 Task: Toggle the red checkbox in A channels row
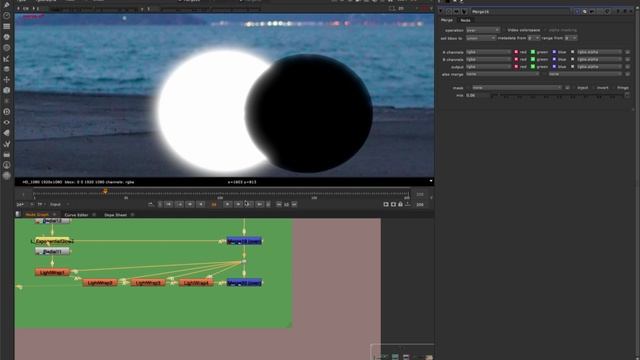pyautogui.click(x=516, y=52)
